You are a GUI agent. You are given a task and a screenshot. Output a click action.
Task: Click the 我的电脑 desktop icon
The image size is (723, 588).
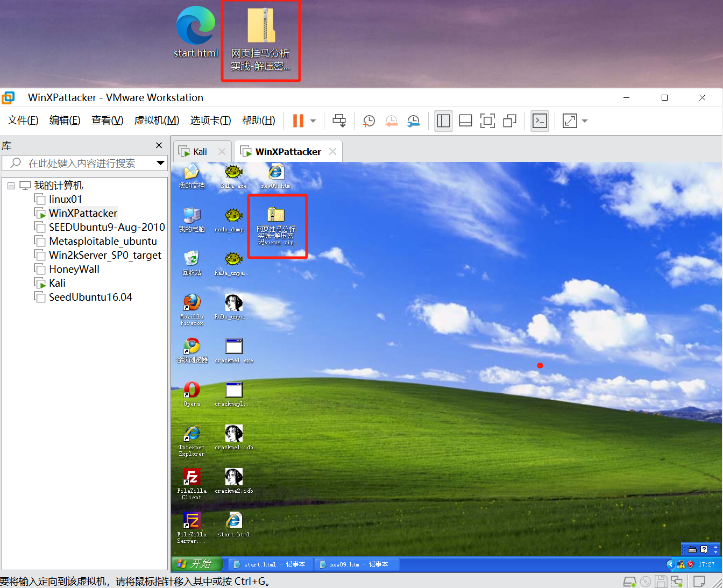point(192,219)
